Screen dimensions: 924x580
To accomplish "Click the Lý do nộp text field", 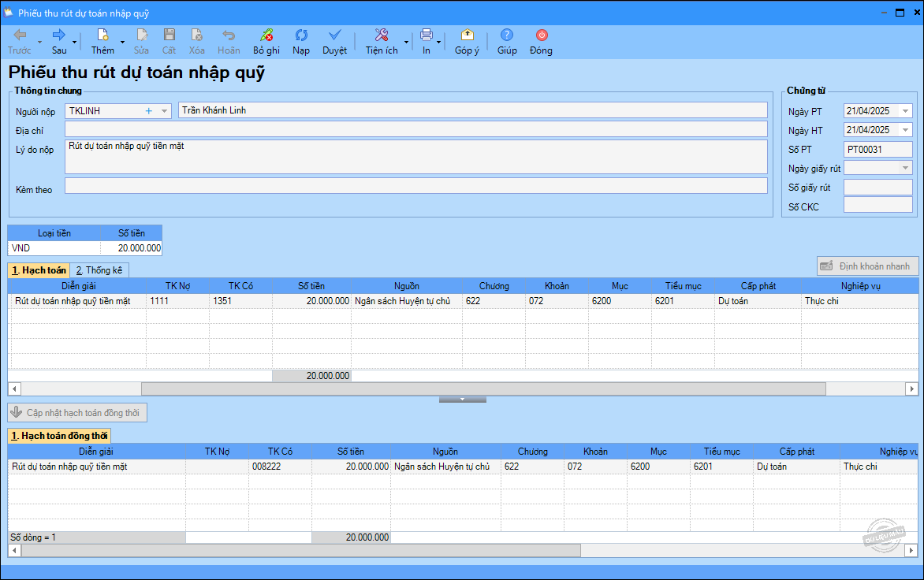I will (415, 156).
